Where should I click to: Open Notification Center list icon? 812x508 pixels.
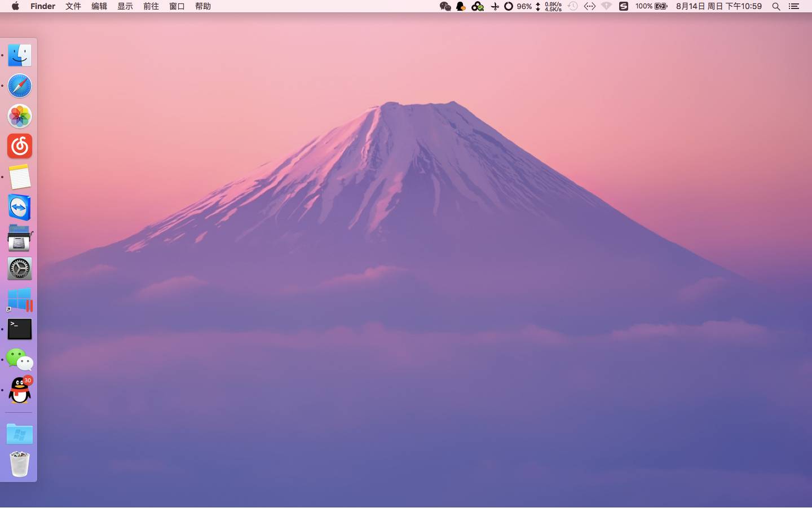[794, 6]
